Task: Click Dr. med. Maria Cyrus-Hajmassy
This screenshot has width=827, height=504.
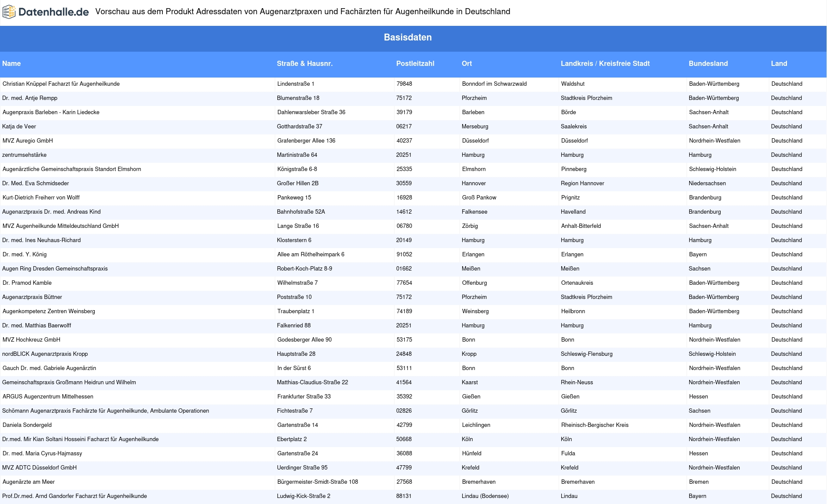Action: pyautogui.click(x=42, y=454)
